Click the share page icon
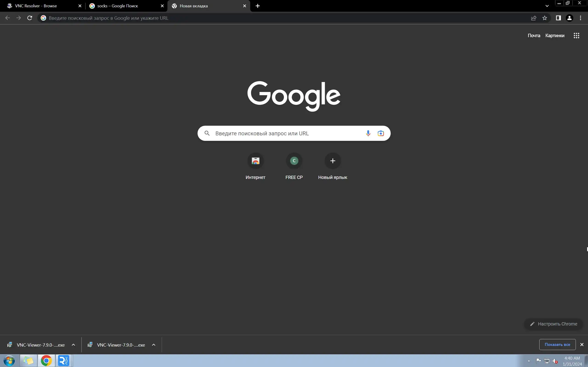The image size is (588, 367). 534,18
